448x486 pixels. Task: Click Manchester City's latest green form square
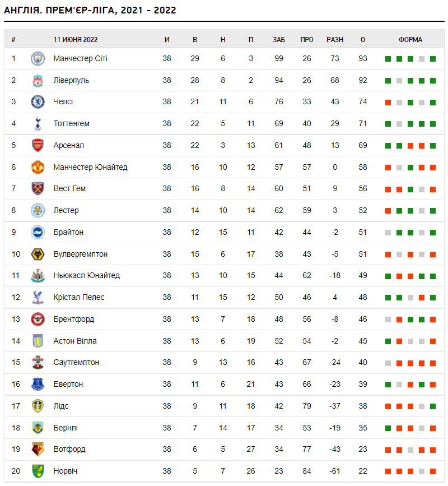click(433, 59)
